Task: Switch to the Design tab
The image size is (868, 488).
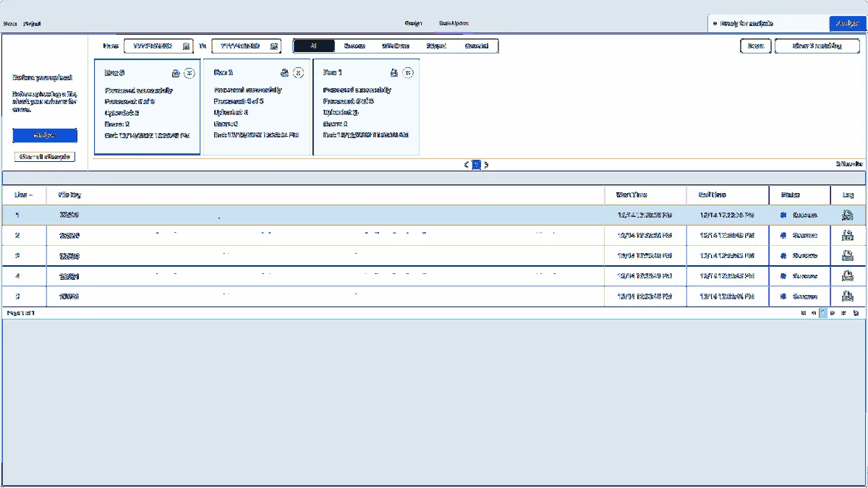Action: click(x=414, y=23)
